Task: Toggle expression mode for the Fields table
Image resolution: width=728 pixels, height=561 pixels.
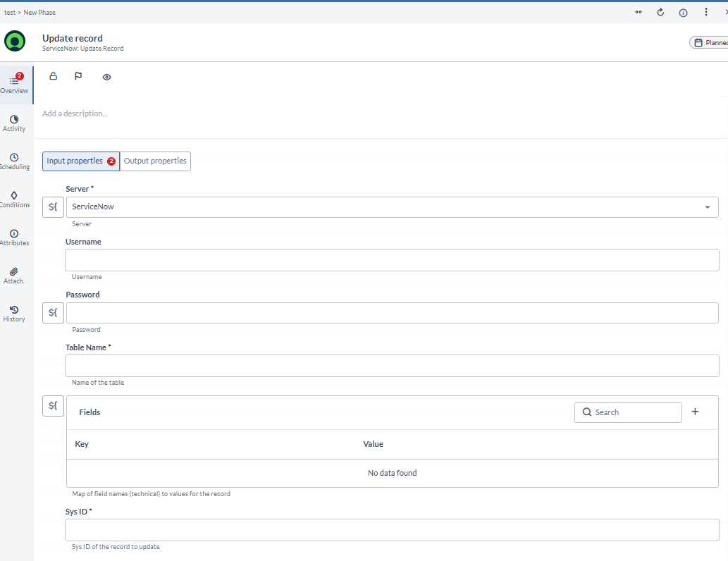Action: pos(53,405)
